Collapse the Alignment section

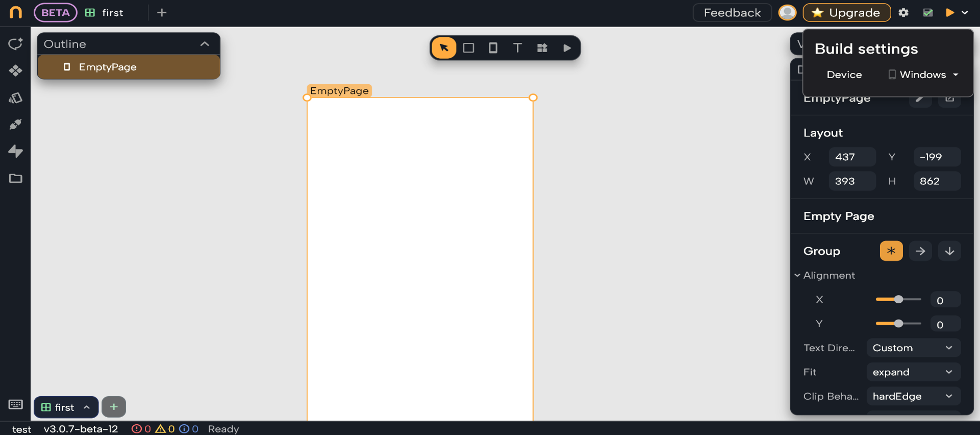coord(797,276)
